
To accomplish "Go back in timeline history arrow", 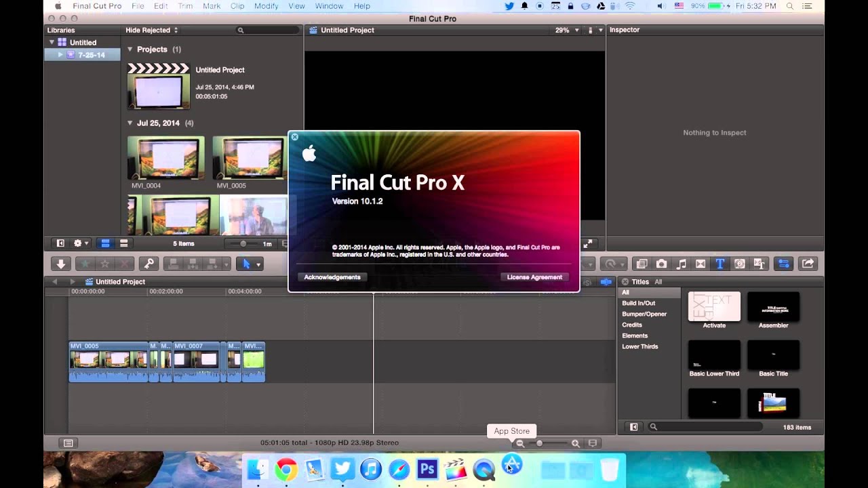I will pyautogui.click(x=55, y=281).
